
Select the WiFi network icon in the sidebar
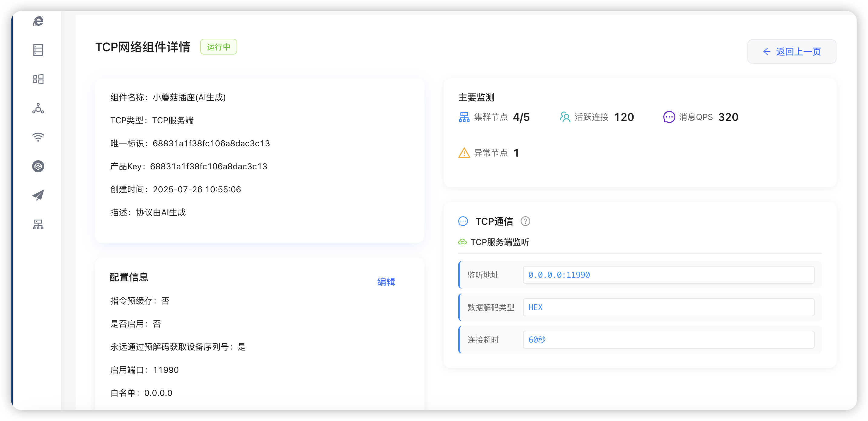38,137
